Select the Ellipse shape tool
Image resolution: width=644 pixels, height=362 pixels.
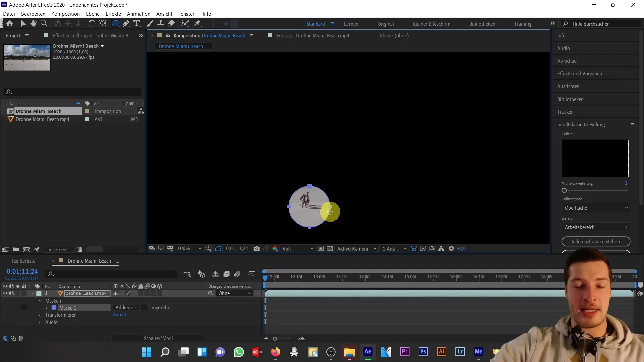coord(115,23)
